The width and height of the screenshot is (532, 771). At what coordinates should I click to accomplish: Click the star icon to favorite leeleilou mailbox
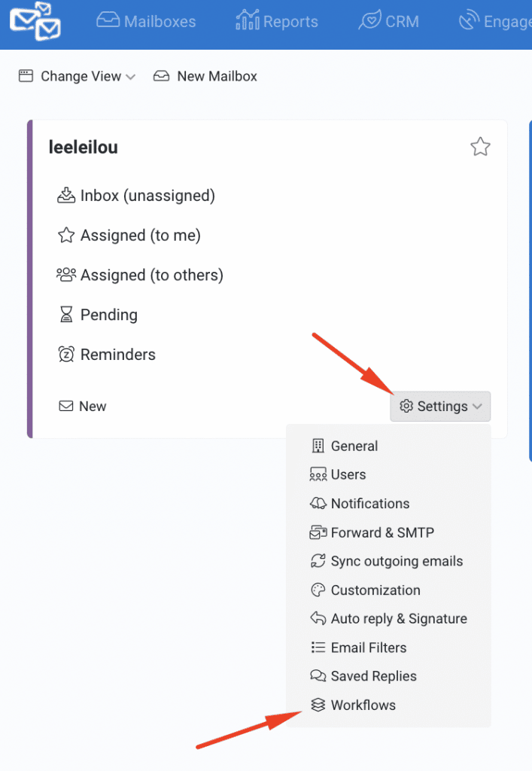tap(480, 147)
